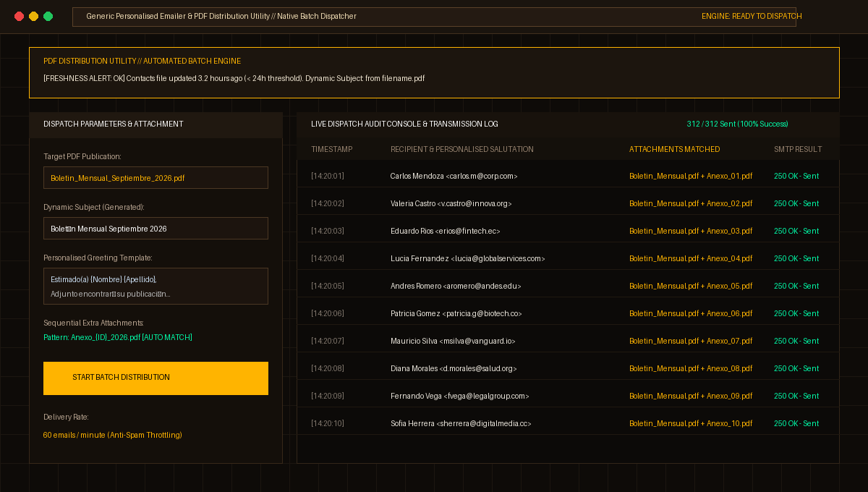Select the [14:20:07] timestamp
Screen dimensions: 868x492
point(328,341)
